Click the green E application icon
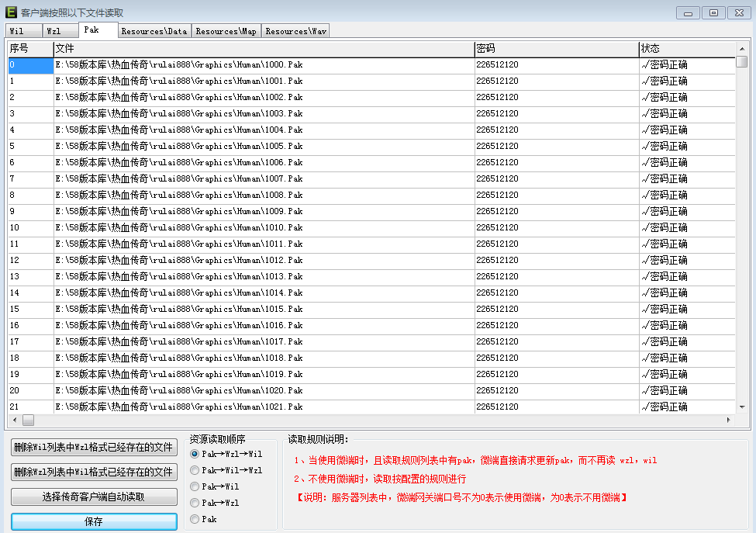This screenshot has width=756, height=533. [12, 12]
